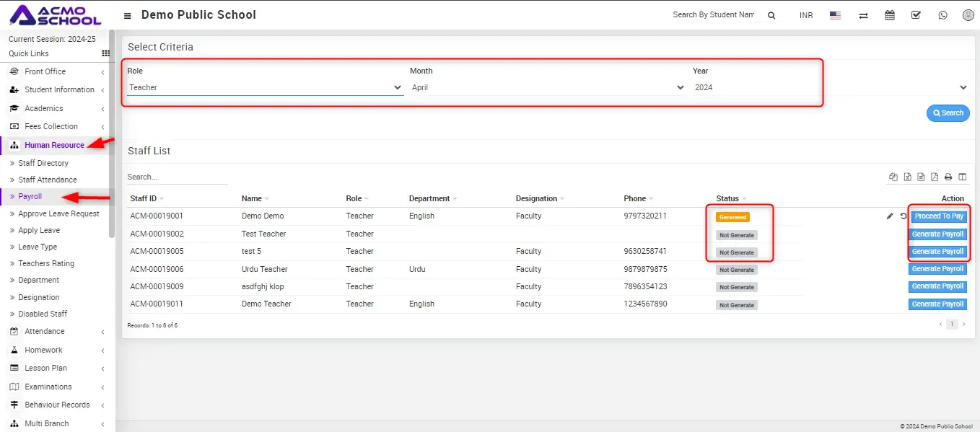Generate Payroll for Urdu Teacher
Viewport: 980px width, 432px height.
click(x=937, y=269)
